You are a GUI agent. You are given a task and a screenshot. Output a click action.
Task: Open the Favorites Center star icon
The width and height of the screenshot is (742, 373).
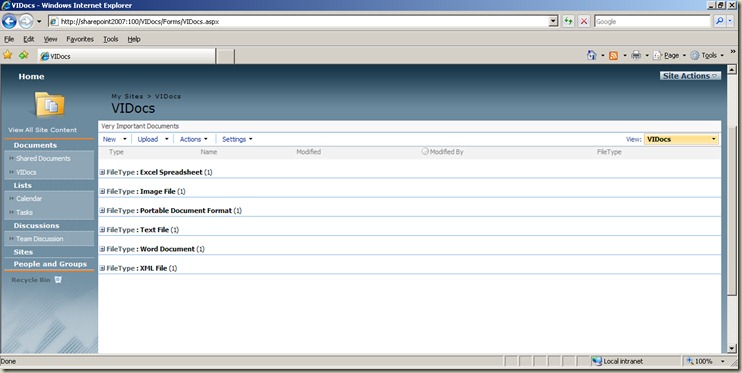pyautogui.click(x=8, y=55)
